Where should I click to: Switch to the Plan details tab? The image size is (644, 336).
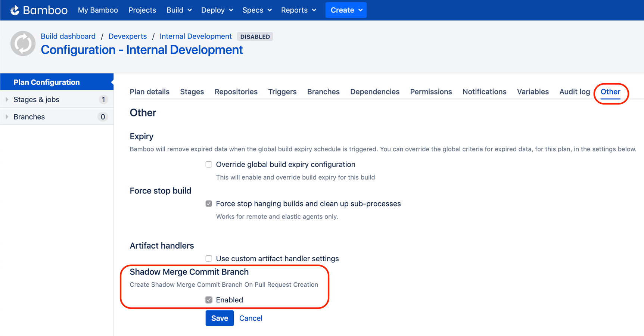149,91
